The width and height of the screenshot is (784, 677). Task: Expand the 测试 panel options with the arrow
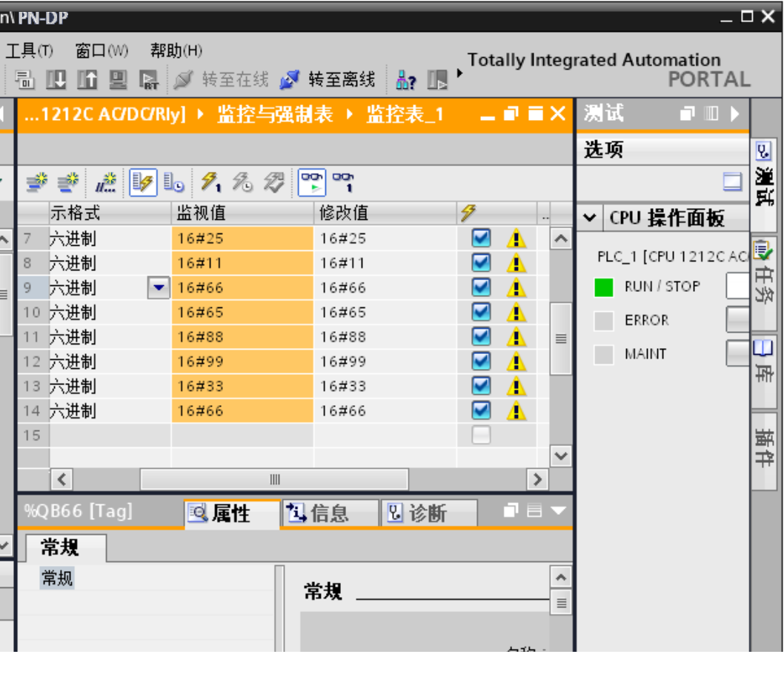pos(736,113)
